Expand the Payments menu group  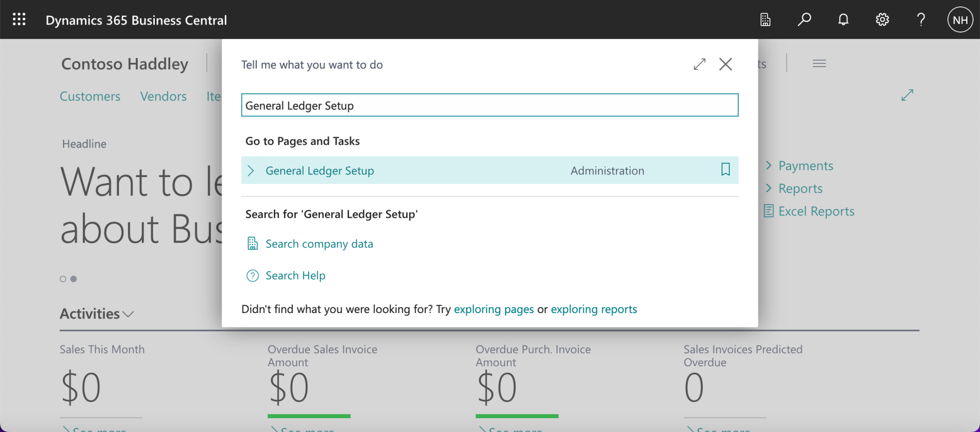pos(769,165)
